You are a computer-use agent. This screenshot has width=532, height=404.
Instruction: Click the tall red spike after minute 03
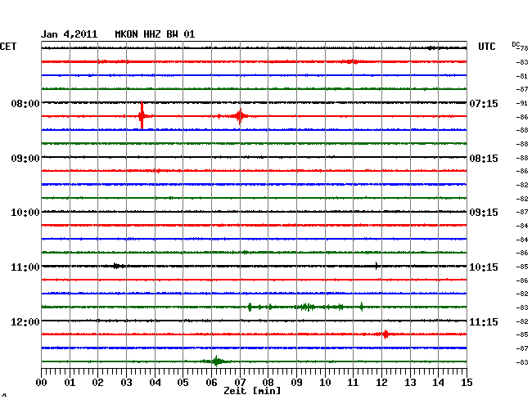pyautogui.click(x=142, y=115)
